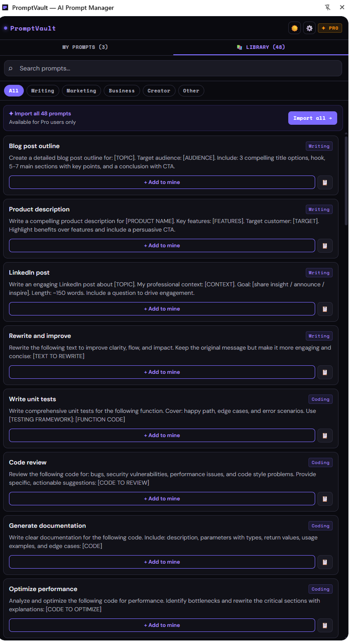Open the Library tab
The image size is (352, 644).
tap(261, 47)
